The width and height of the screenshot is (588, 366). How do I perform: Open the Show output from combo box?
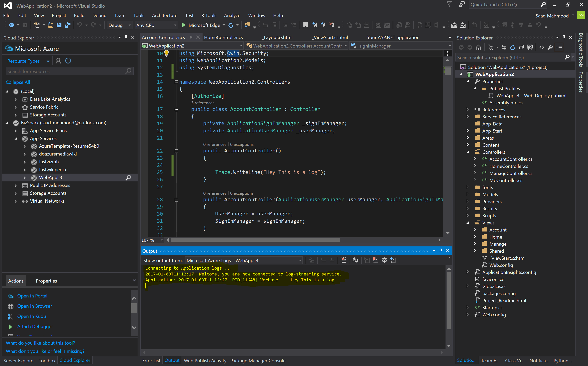[244, 260]
